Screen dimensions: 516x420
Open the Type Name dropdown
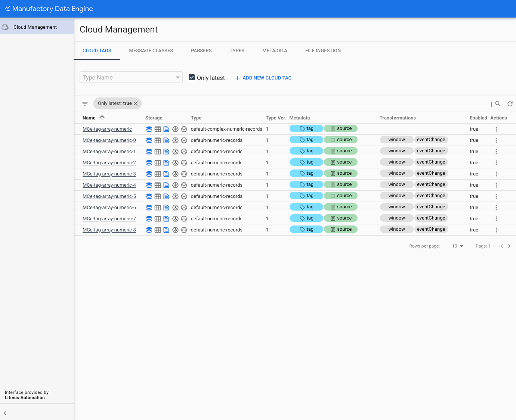tap(131, 77)
